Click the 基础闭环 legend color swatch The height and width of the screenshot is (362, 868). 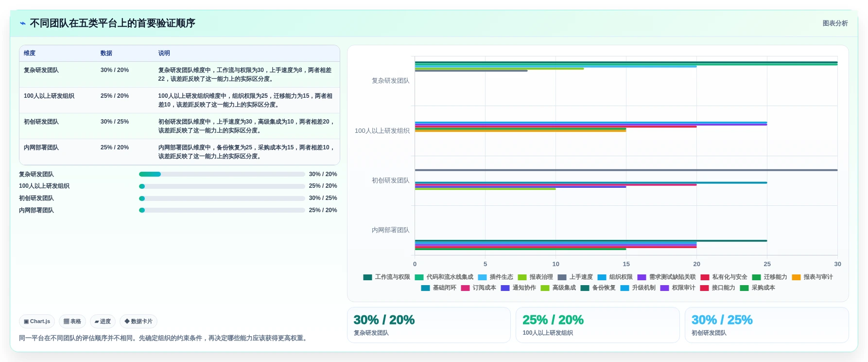coord(425,288)
